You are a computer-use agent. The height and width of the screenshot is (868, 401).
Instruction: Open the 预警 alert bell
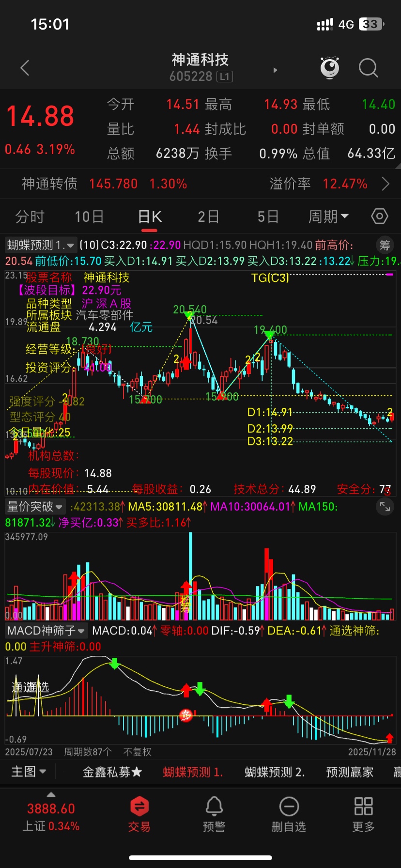tap(214, 814)
